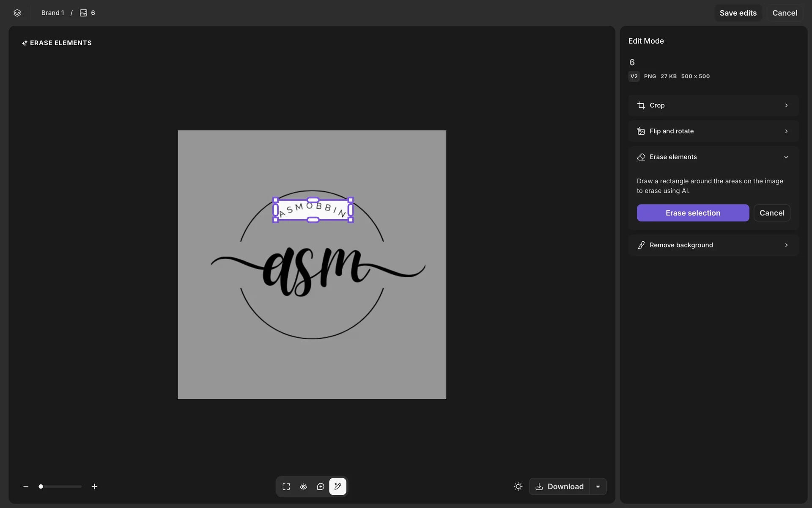Click the Erase selection button

[693, 213]
